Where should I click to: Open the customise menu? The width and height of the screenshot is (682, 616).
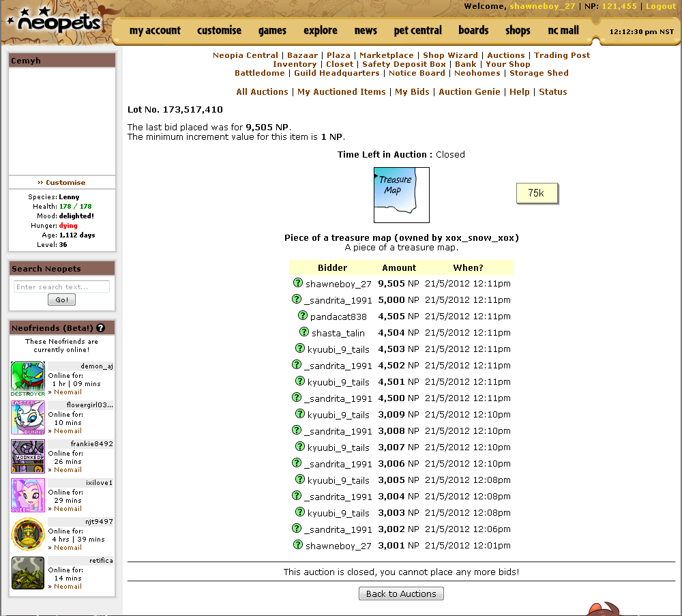click(219, 31)
